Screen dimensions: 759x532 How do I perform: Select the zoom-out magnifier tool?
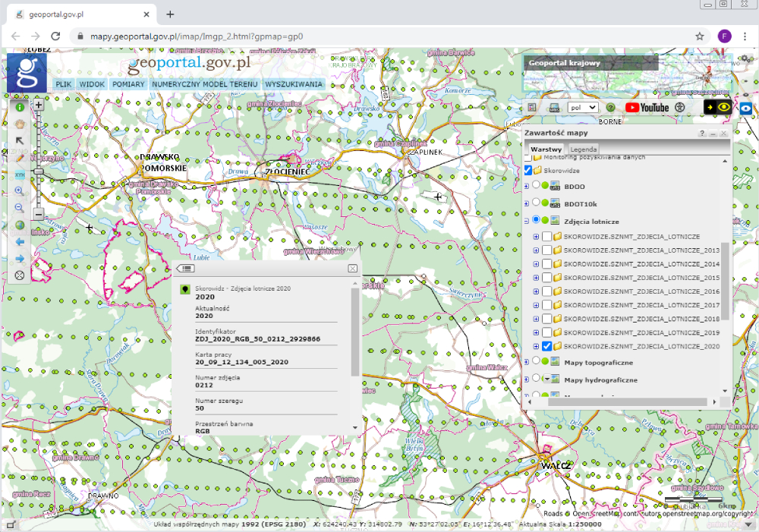click(20, 208)
